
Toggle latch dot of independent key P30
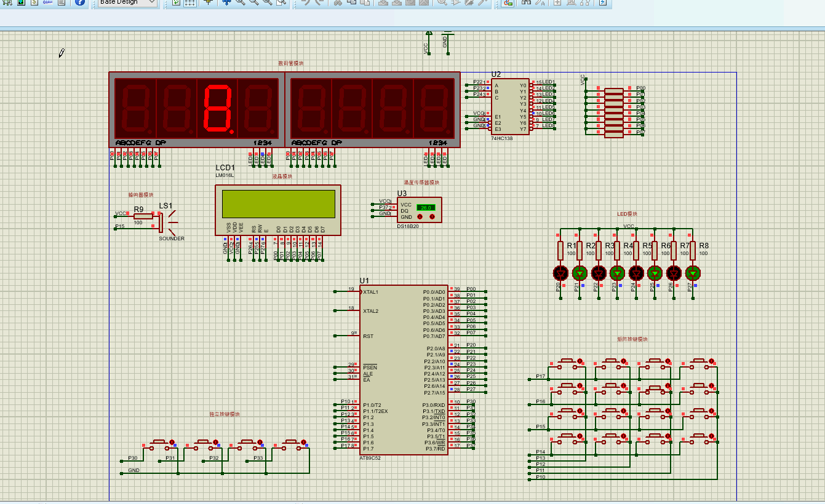point(172,442)
